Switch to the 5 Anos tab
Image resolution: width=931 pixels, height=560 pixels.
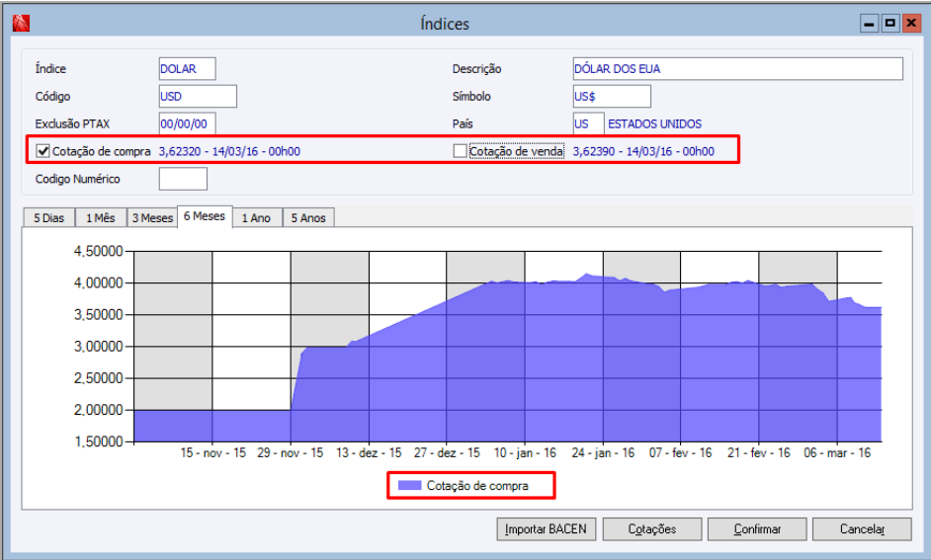[308, 217]
